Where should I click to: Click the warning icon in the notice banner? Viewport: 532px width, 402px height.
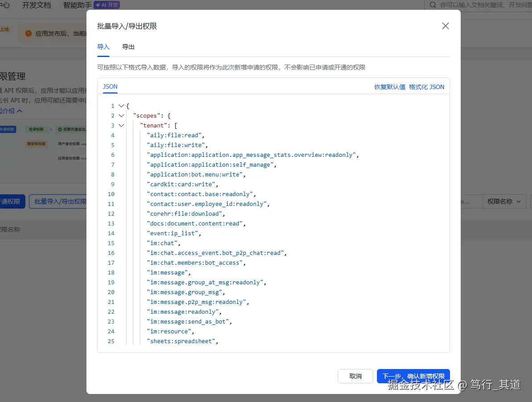pos(28,33)
